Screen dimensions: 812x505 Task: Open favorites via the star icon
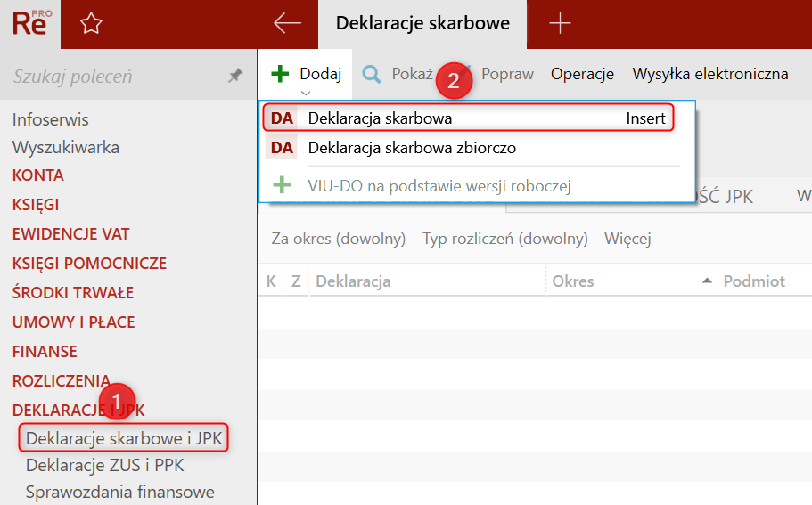(x=91, y=24)
